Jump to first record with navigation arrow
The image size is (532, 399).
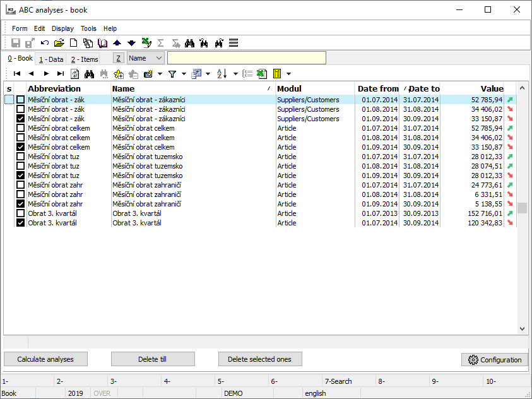(17, 74)
